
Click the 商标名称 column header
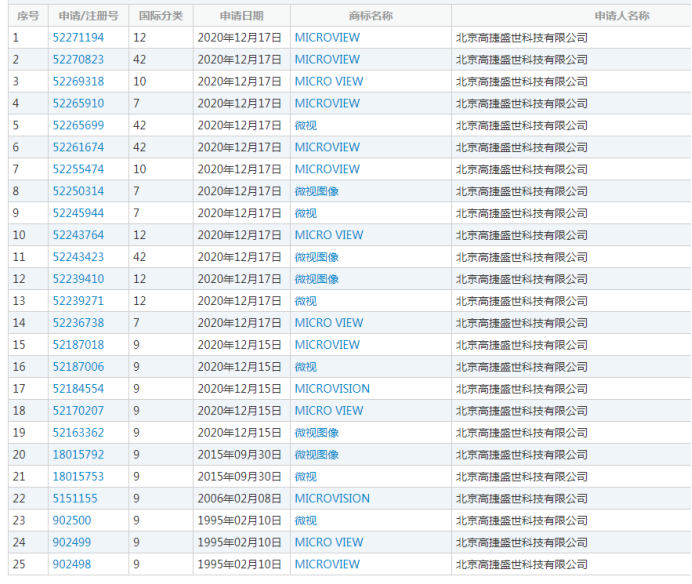[x=371, y=16]
